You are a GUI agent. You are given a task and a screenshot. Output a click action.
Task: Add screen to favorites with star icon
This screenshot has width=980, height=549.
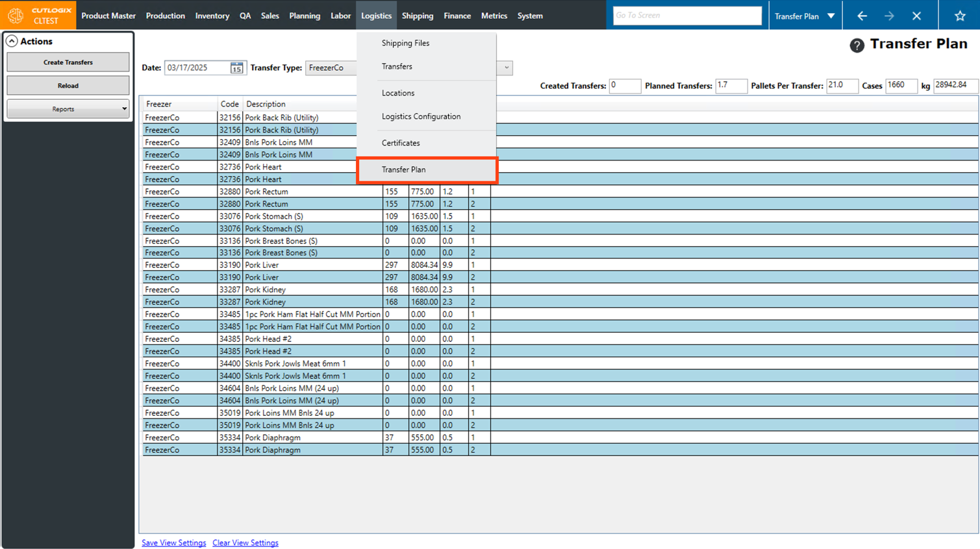click(x=959, y=16)
